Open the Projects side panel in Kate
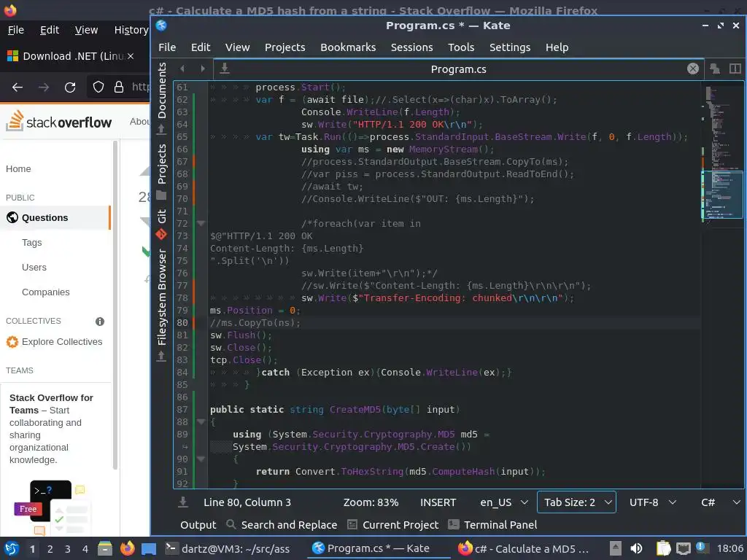Screen dimensions: 747x560 coord(162,163)
